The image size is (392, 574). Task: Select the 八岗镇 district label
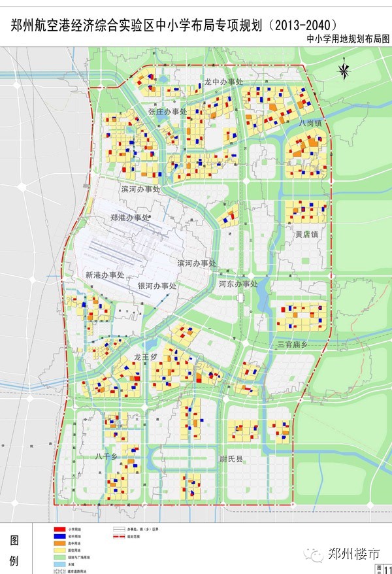[310, 123]
